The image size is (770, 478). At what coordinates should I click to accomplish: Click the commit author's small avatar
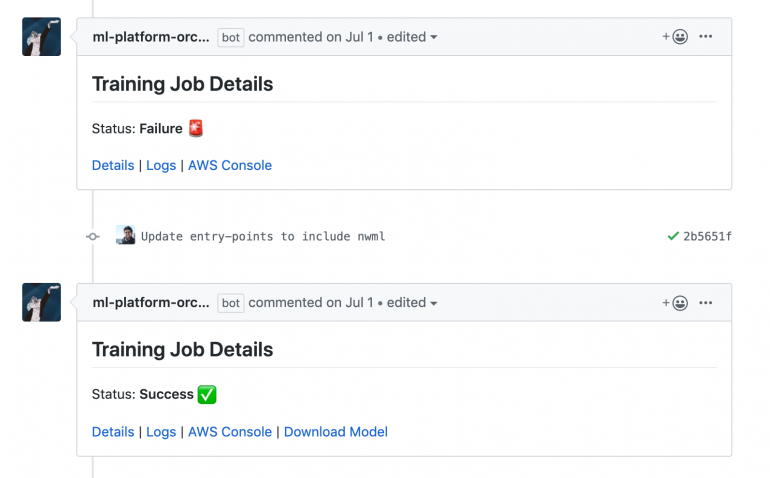coord(126,236)
